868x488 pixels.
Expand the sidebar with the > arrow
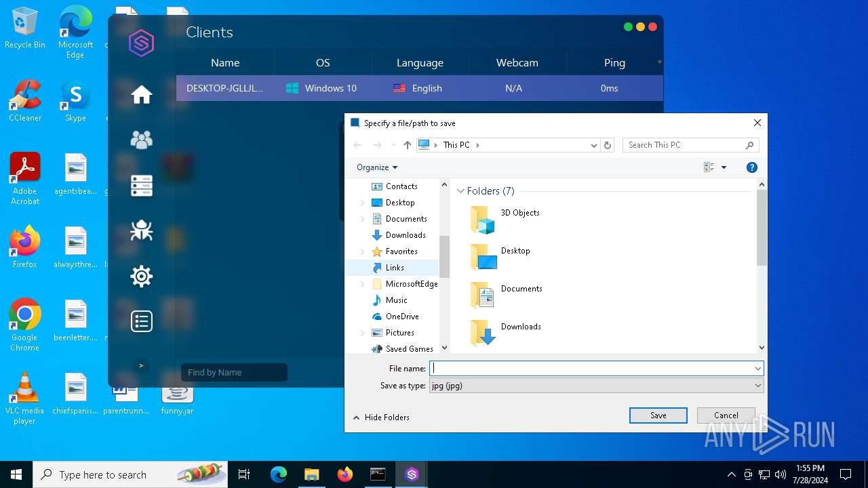pos(141,365)
